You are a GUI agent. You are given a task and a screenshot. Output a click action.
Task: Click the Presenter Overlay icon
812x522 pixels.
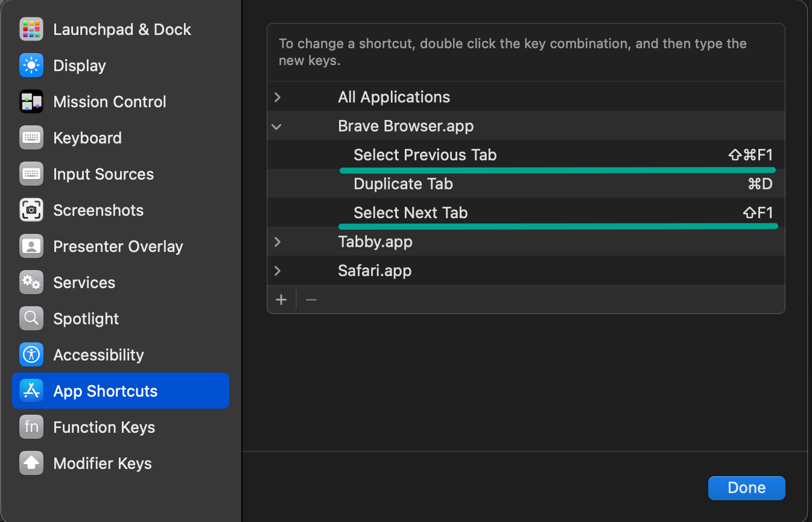click(31, 246)
